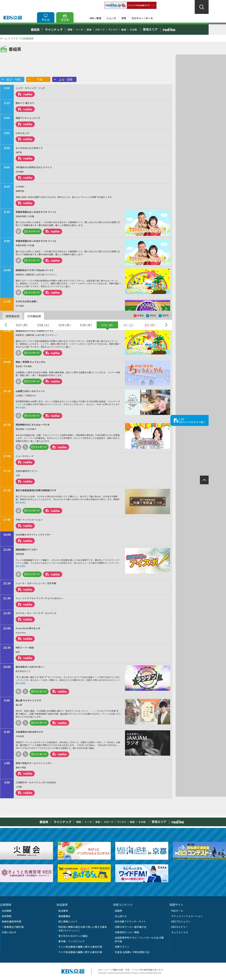Expand 続きを読む for 23:00 ラジダン program

pos(21,683)
